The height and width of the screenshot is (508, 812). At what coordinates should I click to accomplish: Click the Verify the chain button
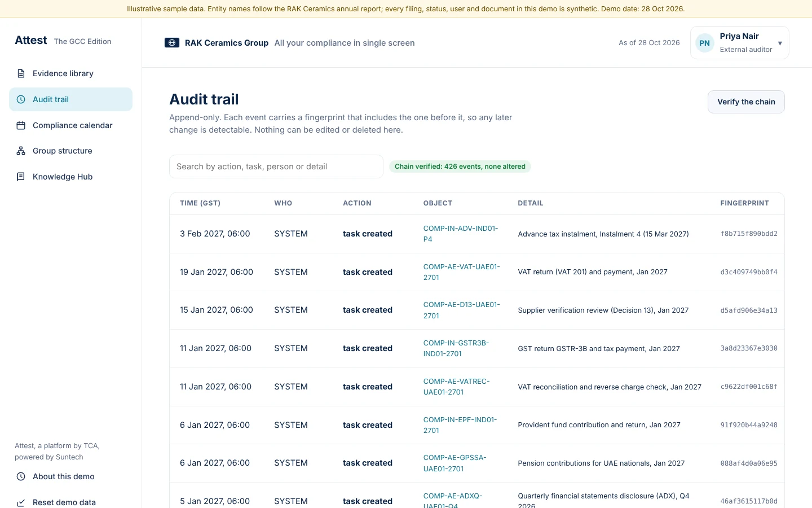click(746, 102)
